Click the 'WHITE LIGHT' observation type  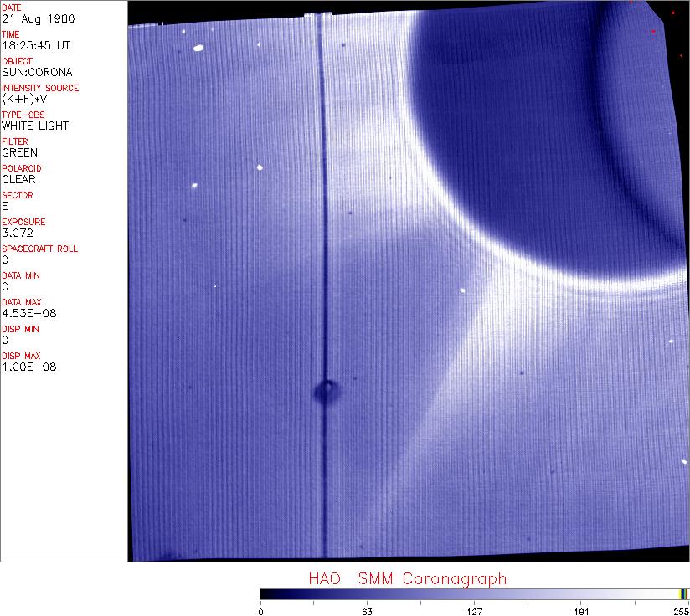[x=35, y=126]
